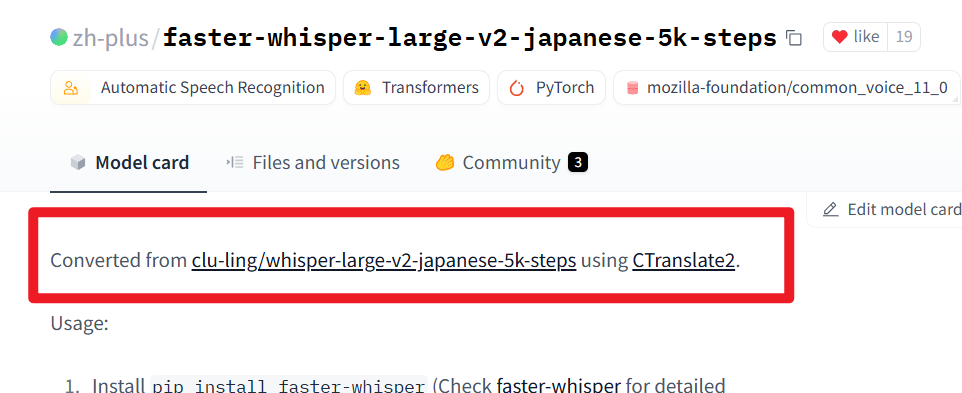Filter by Automatic Speech Recognition tag
Viewport: 962px width, 393px height.
click(193, 88)
